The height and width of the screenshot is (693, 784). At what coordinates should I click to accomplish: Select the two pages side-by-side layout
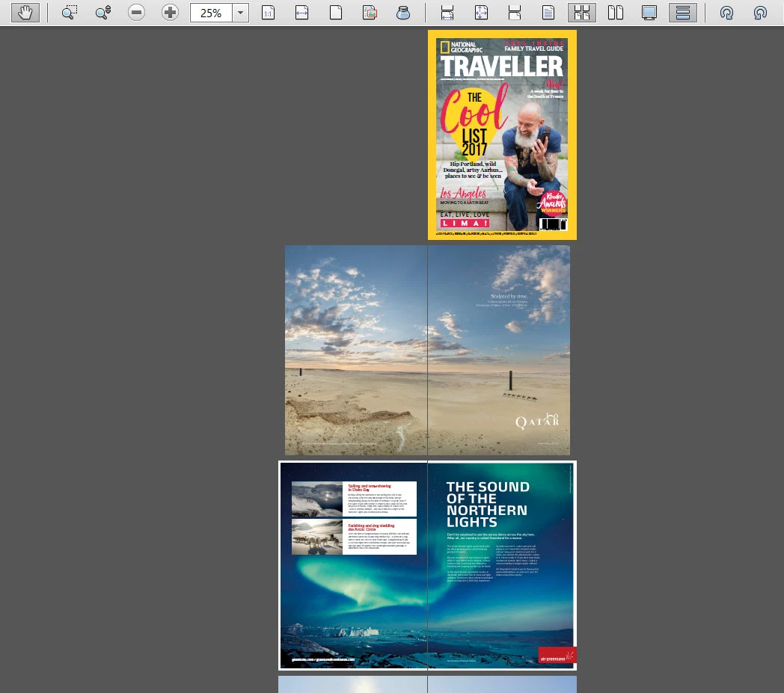(616, 13)
